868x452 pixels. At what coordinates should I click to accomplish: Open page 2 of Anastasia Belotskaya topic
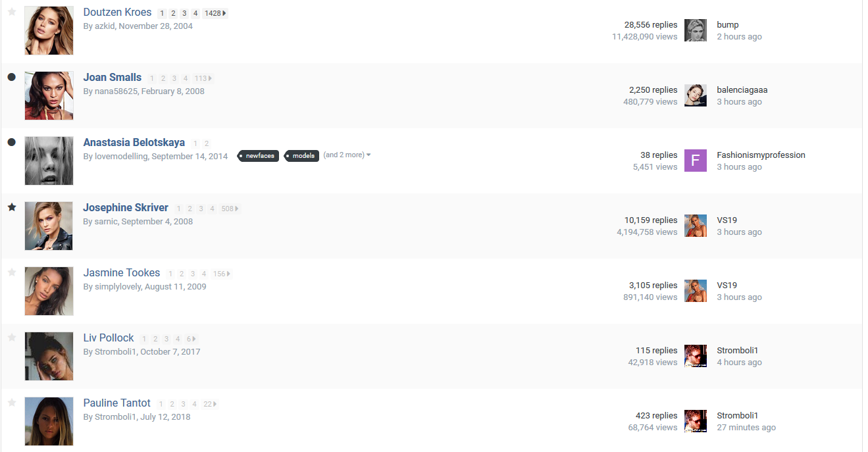pyautogui.click(x=207, y=143)
